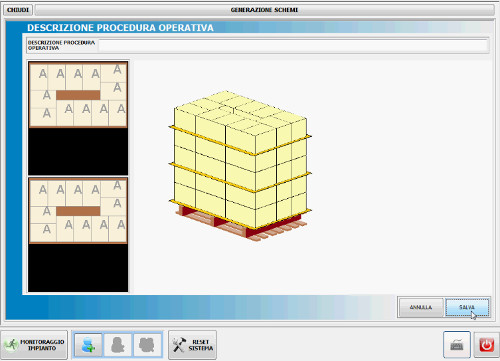Click the Chiudi button
This screenshot has width=500, height=361.
point(18,10)
